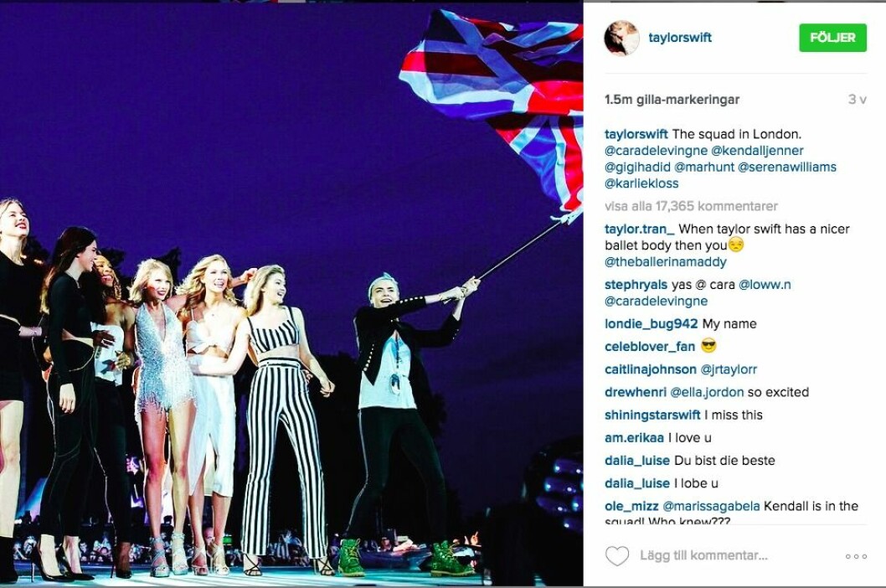Screen dimensions: 886x588
Task: Click the concert stage photo
Action: click(x=291, y=294)
